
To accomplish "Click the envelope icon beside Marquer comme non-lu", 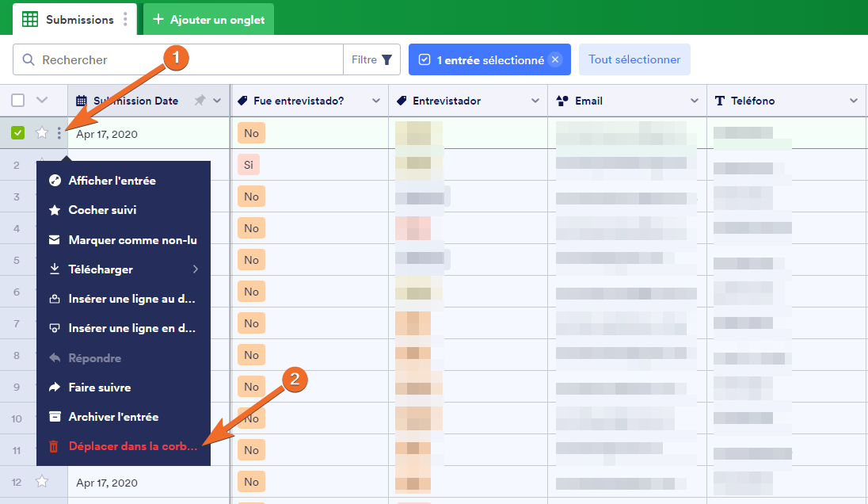I will pyautogui.click(x=54, y=240).
